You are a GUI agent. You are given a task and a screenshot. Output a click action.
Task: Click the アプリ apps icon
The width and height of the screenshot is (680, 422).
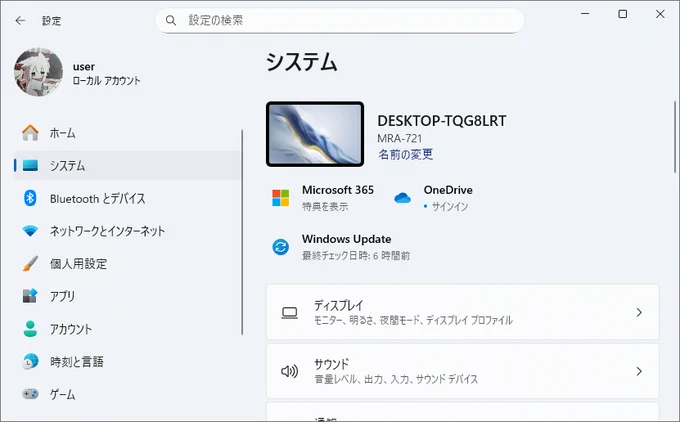tap(30, 296)
